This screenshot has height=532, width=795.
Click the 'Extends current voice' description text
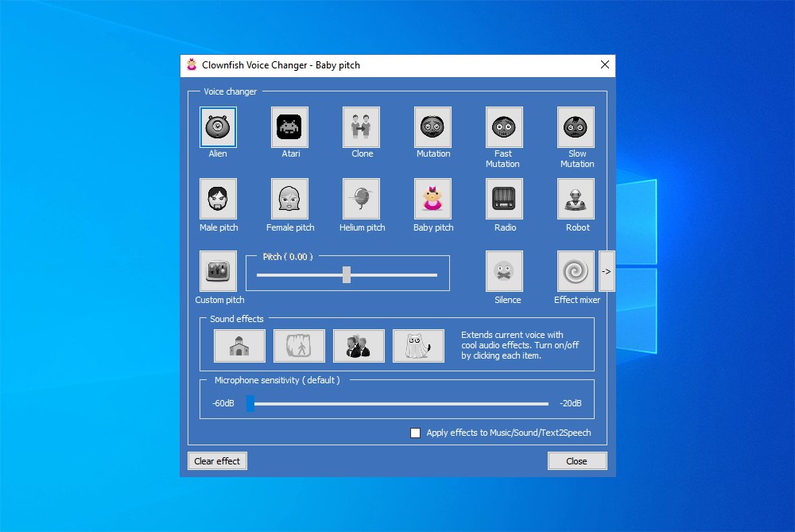[x=520, y=345]
